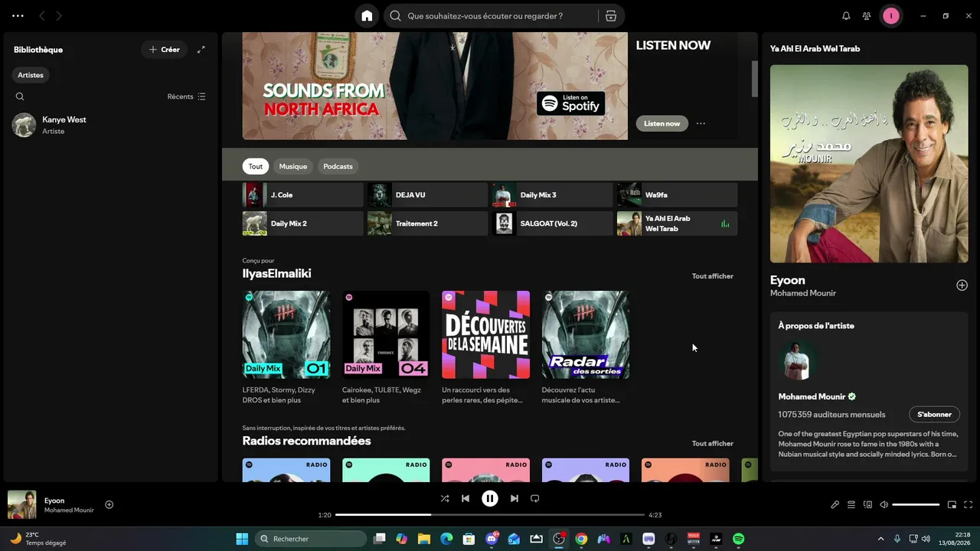Toggle repeat mode

535,498
